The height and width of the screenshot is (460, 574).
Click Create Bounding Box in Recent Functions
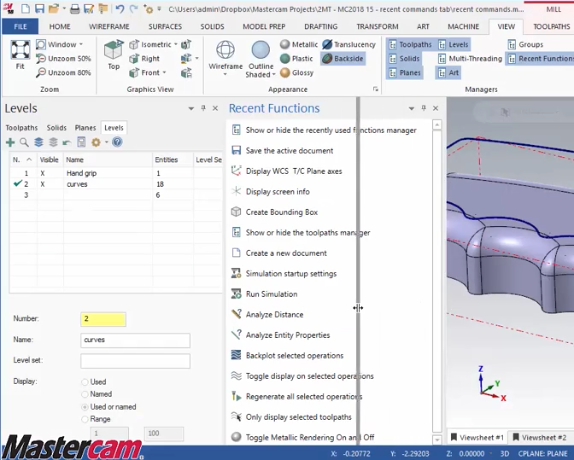click(281, 212)
